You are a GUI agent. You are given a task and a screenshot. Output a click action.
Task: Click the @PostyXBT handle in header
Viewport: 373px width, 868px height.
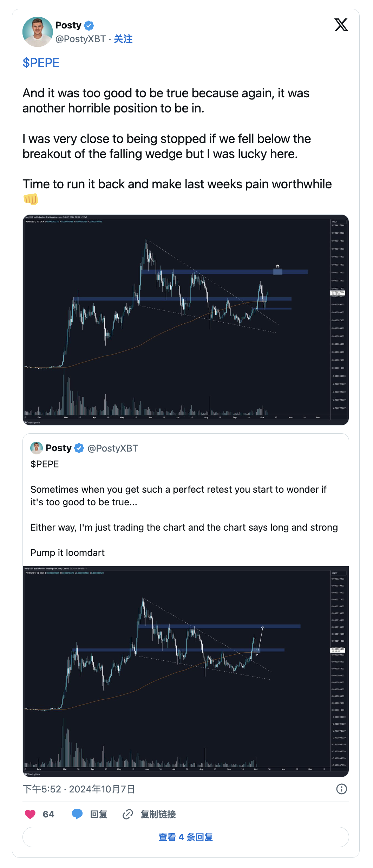click(x=80, y=39)
